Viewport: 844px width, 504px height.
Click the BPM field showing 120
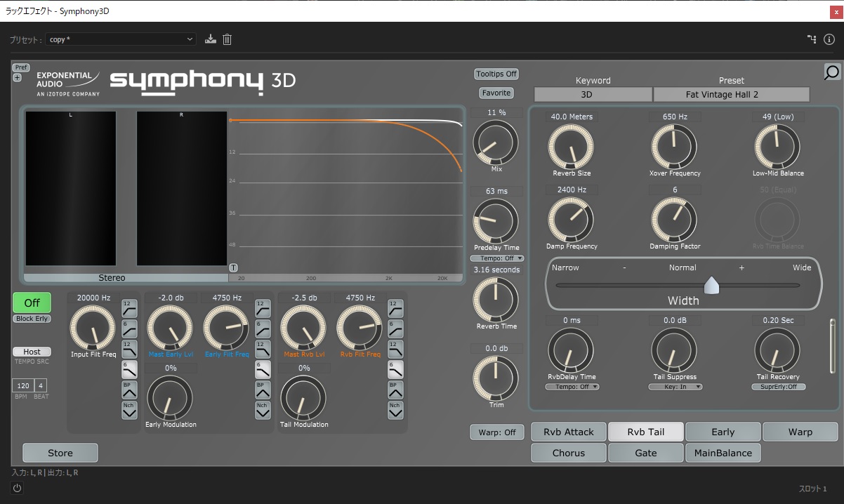pos(23,386)
